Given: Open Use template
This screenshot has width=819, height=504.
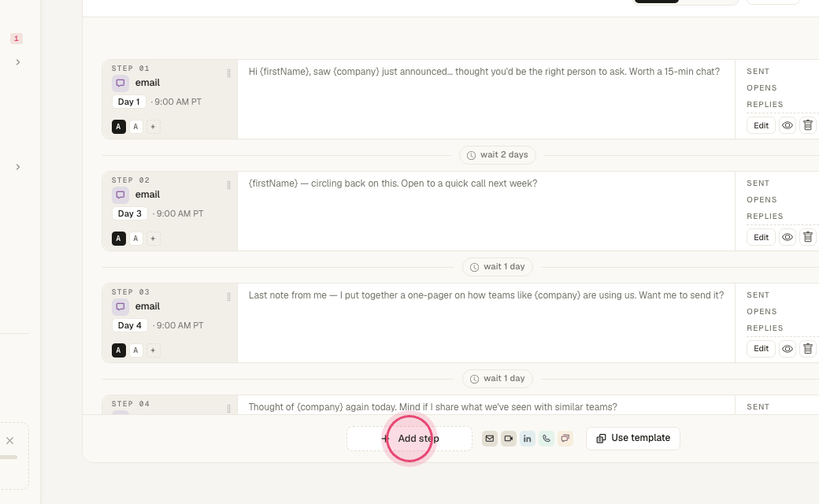Looking at the screenshot, I should (633, 438).
